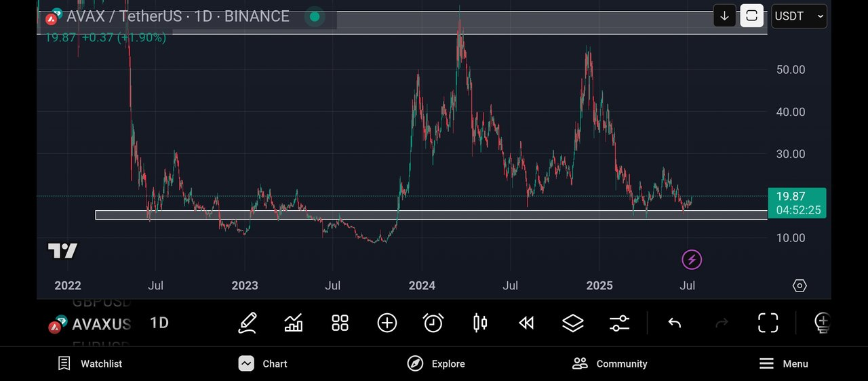Tap the 30.00 price axis label
Image resolution: width=868 pixels, height=381 pixels.
[x=791, y=154]
